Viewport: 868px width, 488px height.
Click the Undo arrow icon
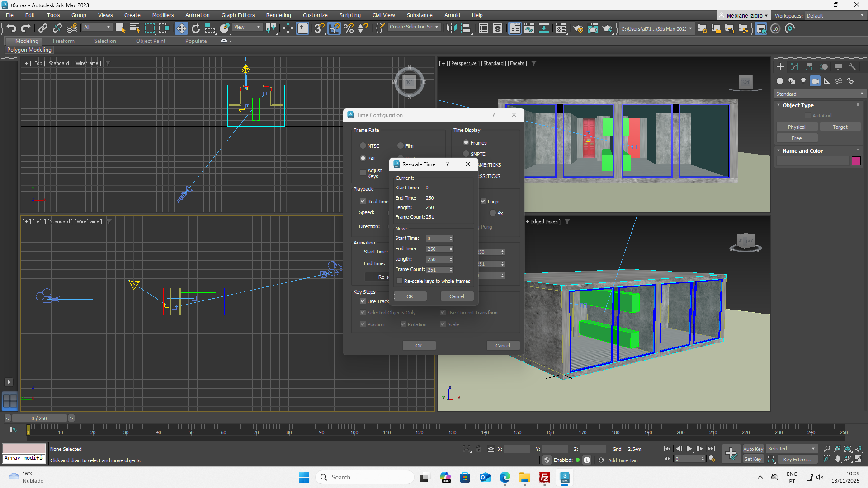[x=11, y=28]
